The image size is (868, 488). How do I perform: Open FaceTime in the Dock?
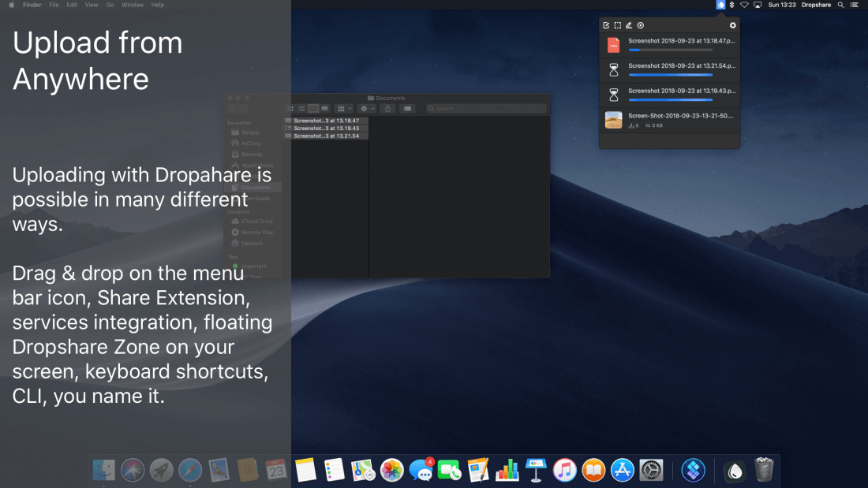(450, 471)
